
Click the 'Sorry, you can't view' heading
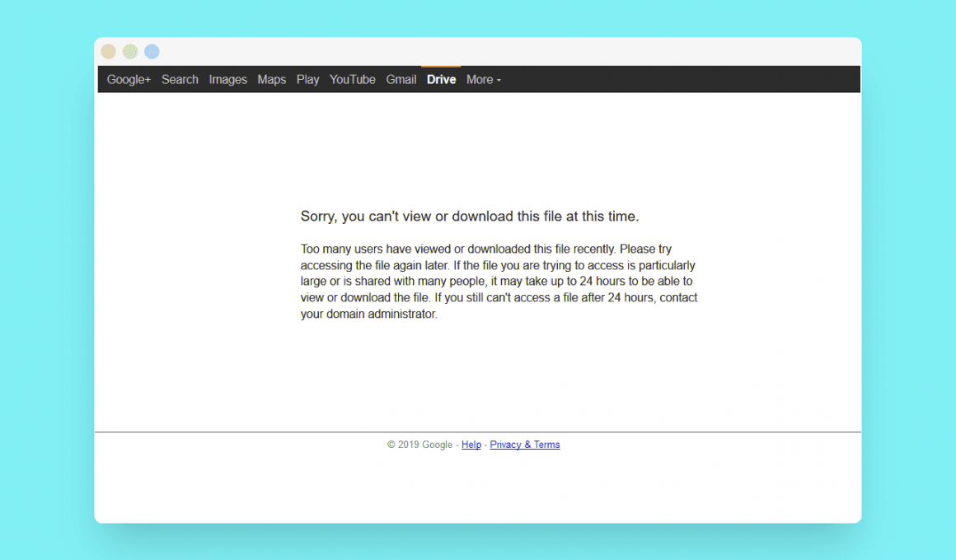[x=470, y=217]
